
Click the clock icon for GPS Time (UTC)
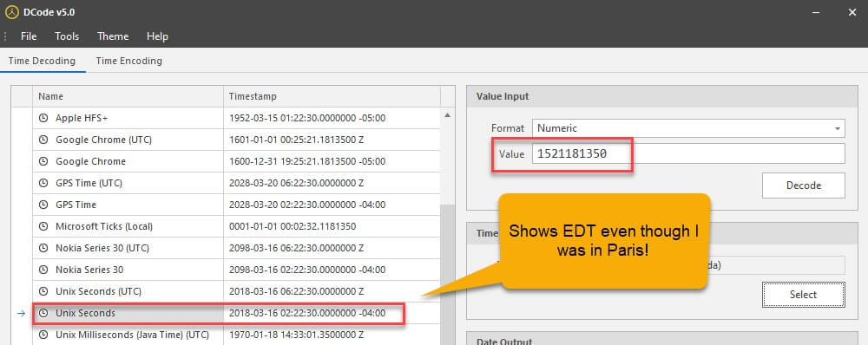43,183
